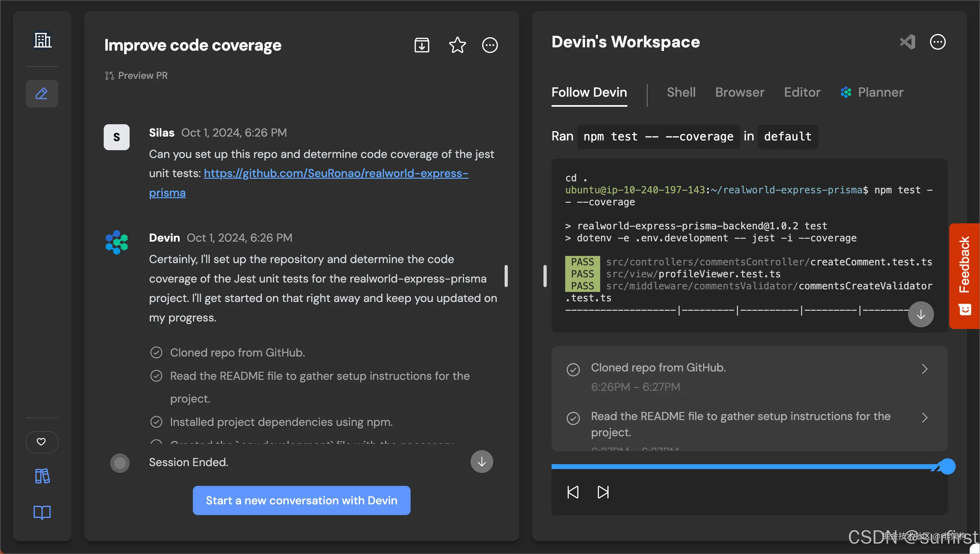980x554 pixels.
Task: Expand the Cloned repo from GitHub step
Action: click(925, 368)
